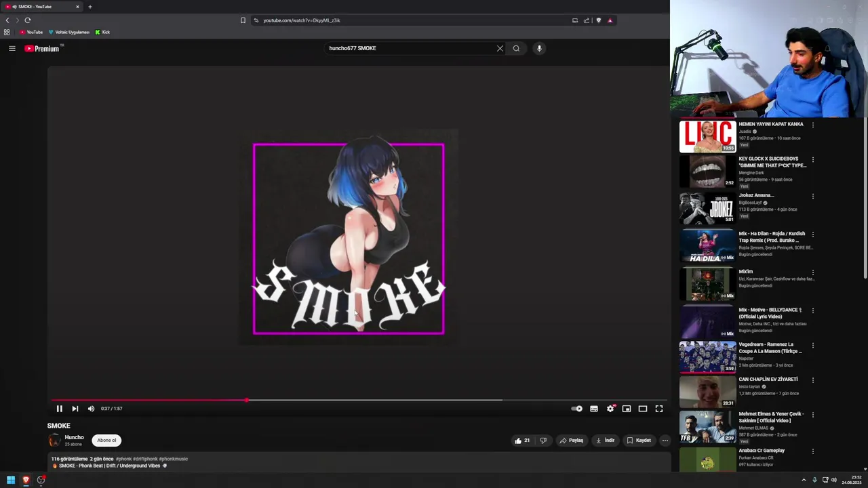Screen dimensions: 868x488
Task: Like the SMOKE video
Action: [x=522, y=441]
